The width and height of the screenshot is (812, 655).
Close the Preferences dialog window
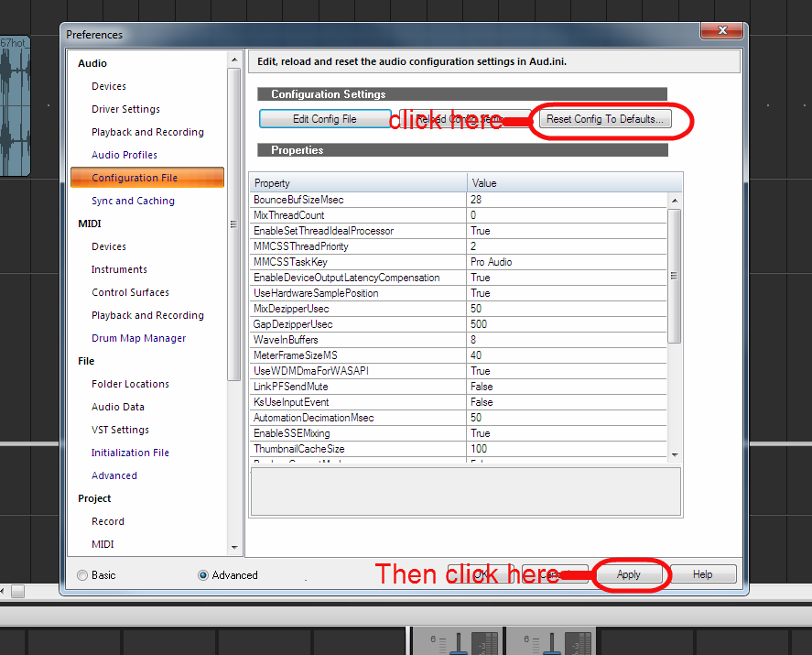point(721,32)
